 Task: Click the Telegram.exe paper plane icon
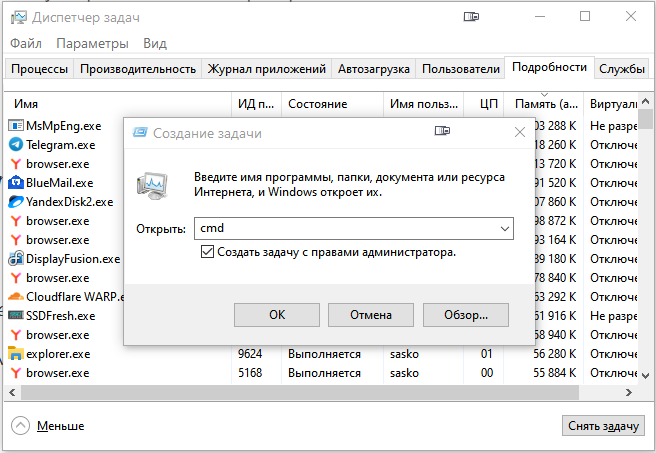15,145
